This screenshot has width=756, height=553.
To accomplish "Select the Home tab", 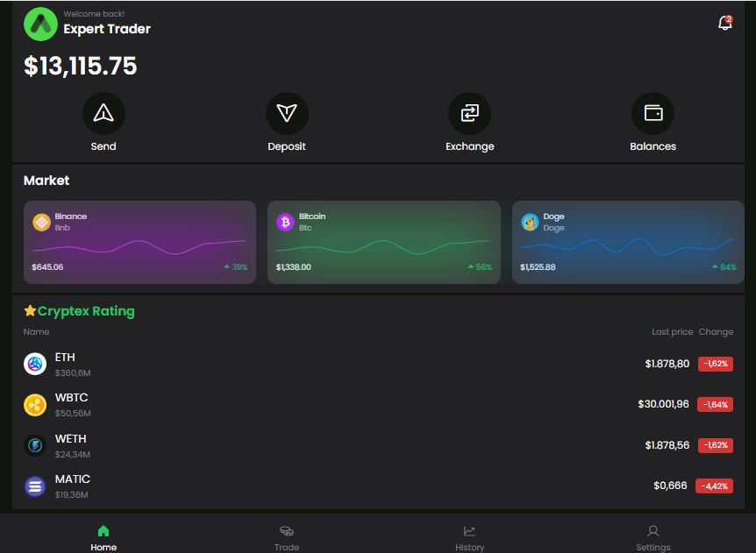I will (103, 538).
